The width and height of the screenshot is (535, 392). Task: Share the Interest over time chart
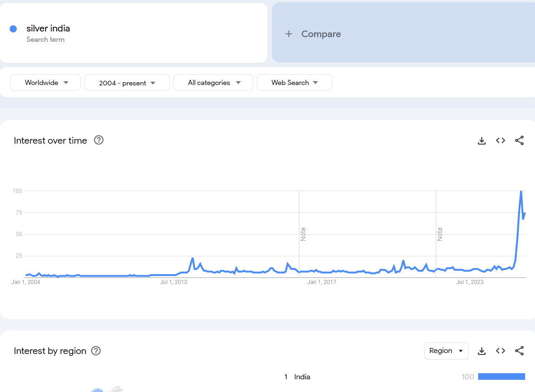[519, 140]
